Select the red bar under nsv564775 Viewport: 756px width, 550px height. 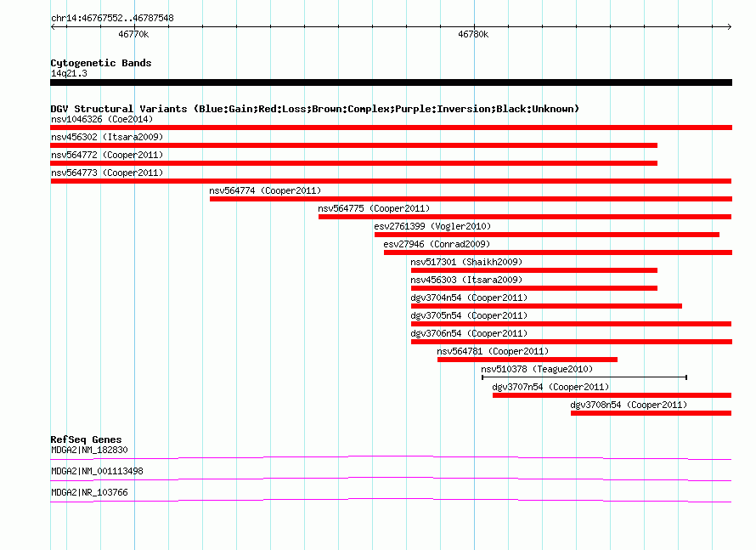coord(525,217)
